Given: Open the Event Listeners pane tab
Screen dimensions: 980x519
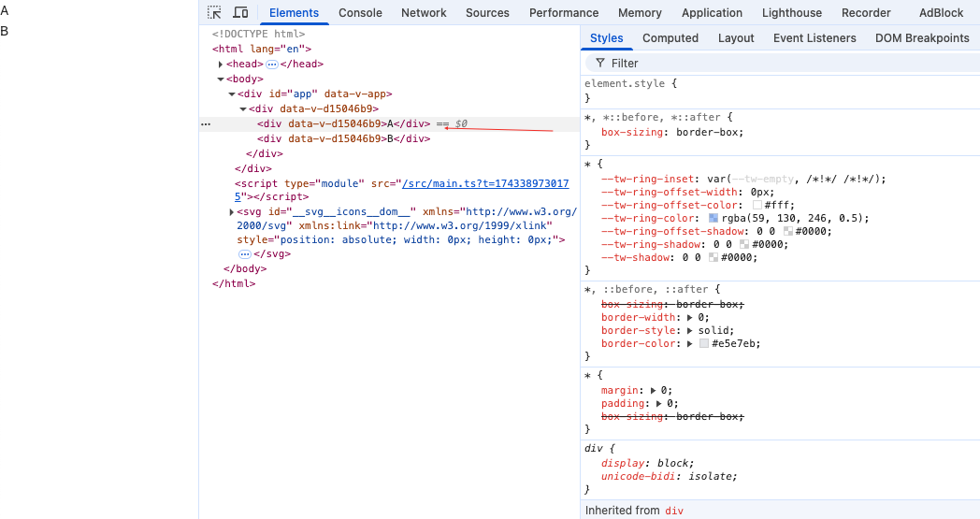Looking at the screenshot, I should (814, 38).
